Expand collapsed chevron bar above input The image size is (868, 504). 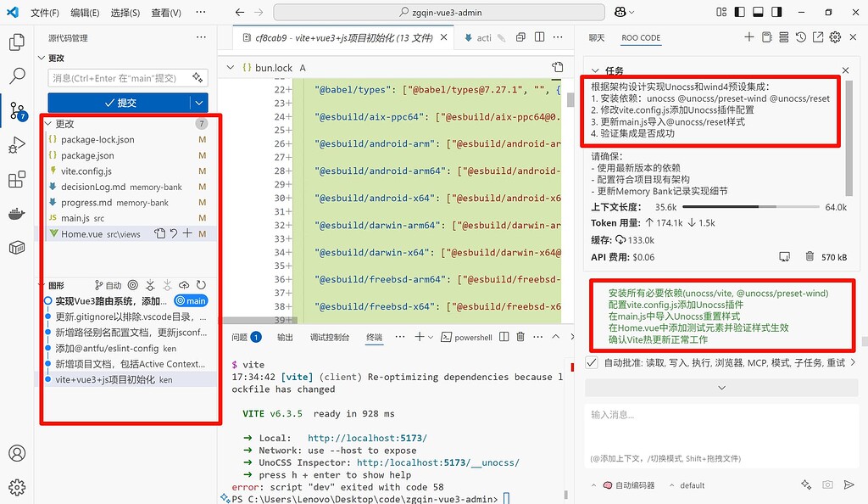721,388
